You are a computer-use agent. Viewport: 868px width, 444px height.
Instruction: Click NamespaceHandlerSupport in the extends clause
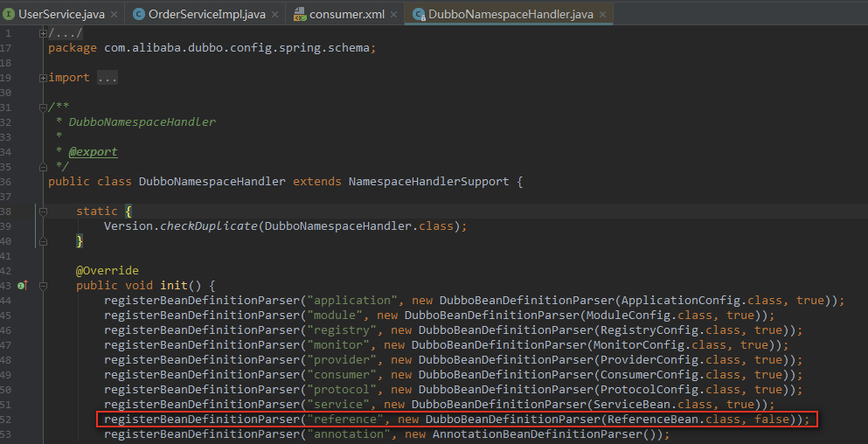click(x=428, y=181)
